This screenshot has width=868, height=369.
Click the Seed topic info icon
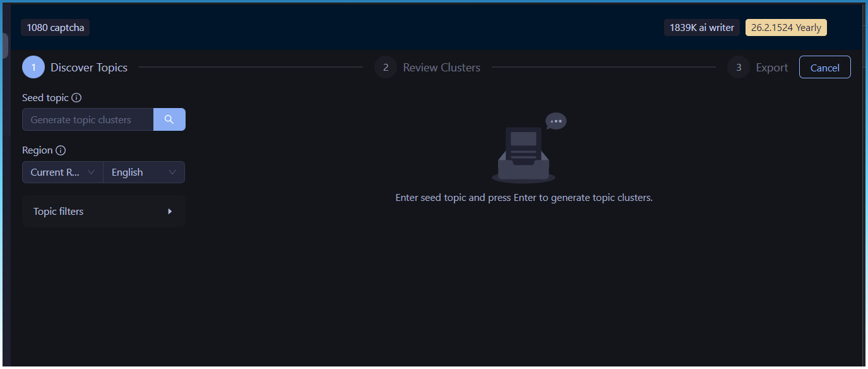pos(76,98)
